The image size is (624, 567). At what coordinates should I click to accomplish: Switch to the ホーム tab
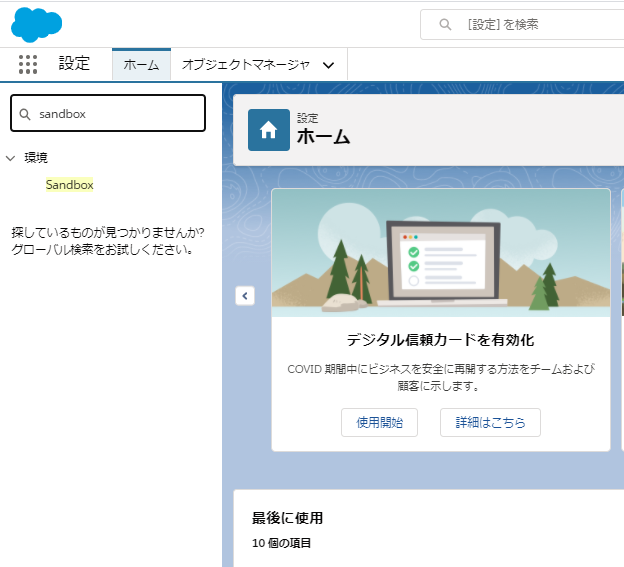[141, 64]
